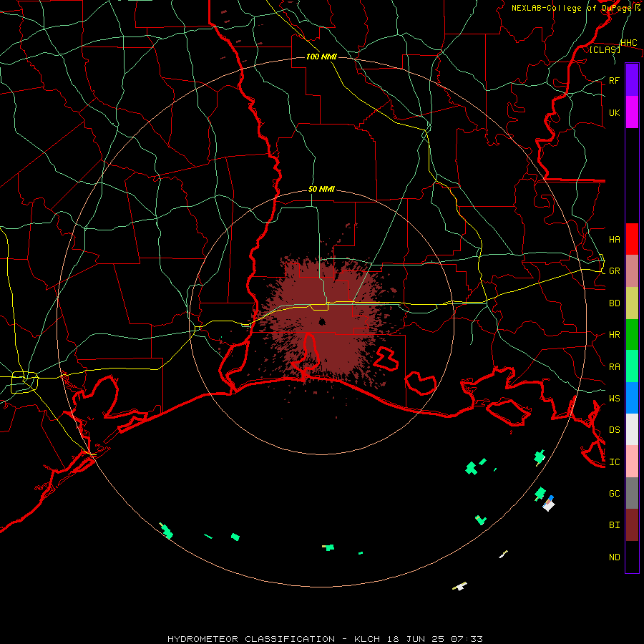Image resolution: width=644 pixels, height=644 pixels.
Task: Click the HA red legend swatch
Action: click(632, 239)
